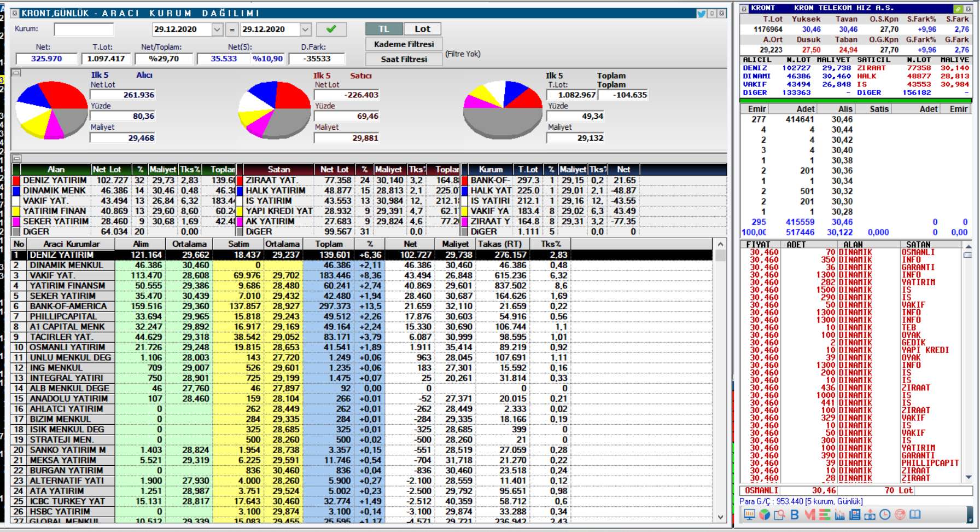Open the clock history toolbar icon
The width and height of the screenshot is (980, 532).
coord(885,514)
